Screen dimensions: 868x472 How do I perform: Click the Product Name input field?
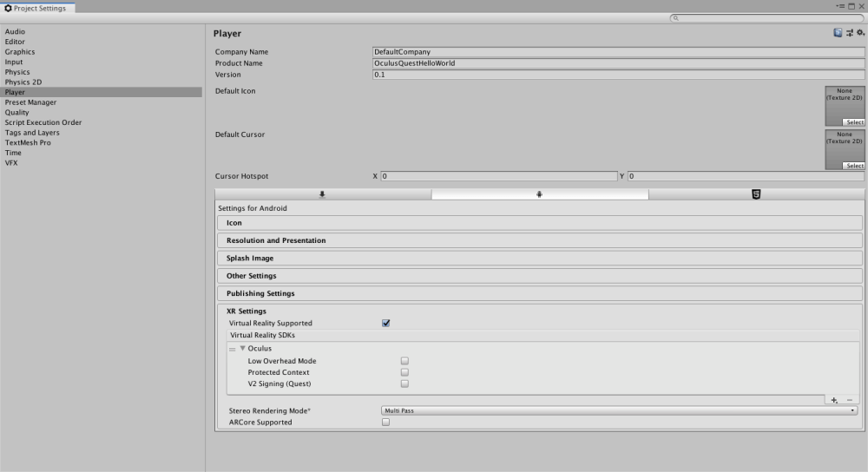click(618, 63)
